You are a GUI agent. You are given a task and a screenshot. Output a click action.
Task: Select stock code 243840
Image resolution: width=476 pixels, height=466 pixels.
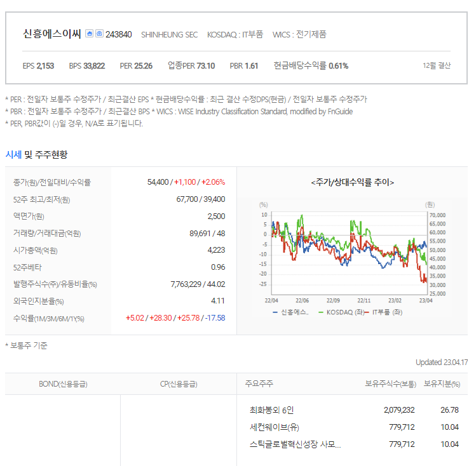[119, 34]
